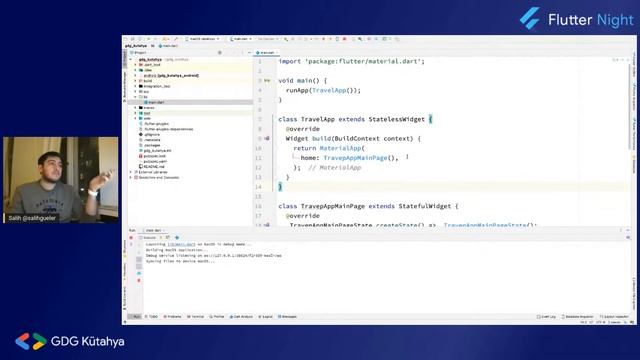Click the editor vertical scrollbar
Screen dimensions: 640x360
[x=629, y=107]
